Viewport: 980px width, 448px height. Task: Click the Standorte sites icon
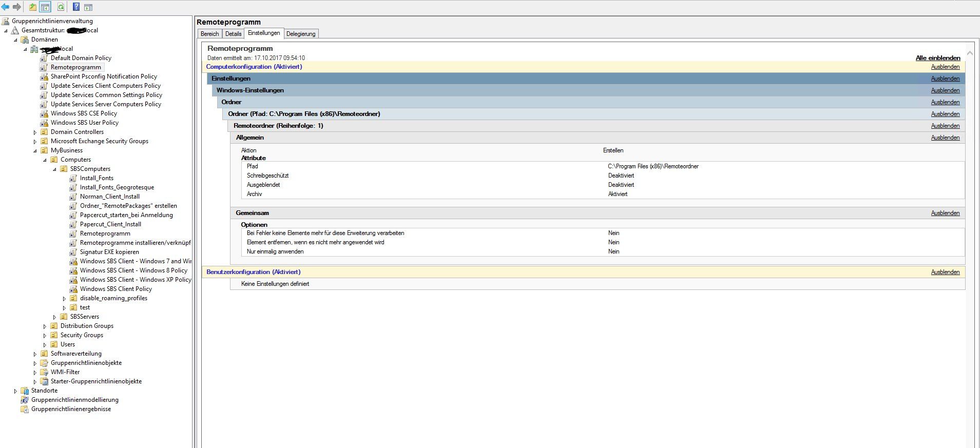click(x=25, y=391)
